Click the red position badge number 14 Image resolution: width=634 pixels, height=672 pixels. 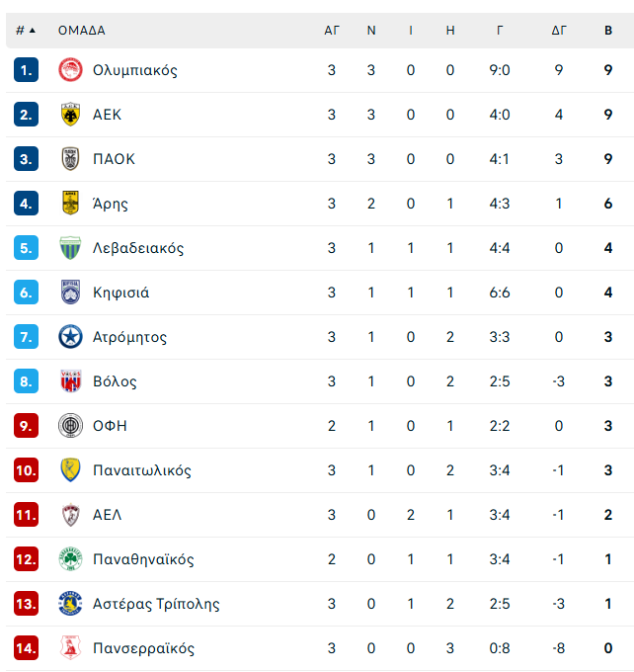coord(27,648)
